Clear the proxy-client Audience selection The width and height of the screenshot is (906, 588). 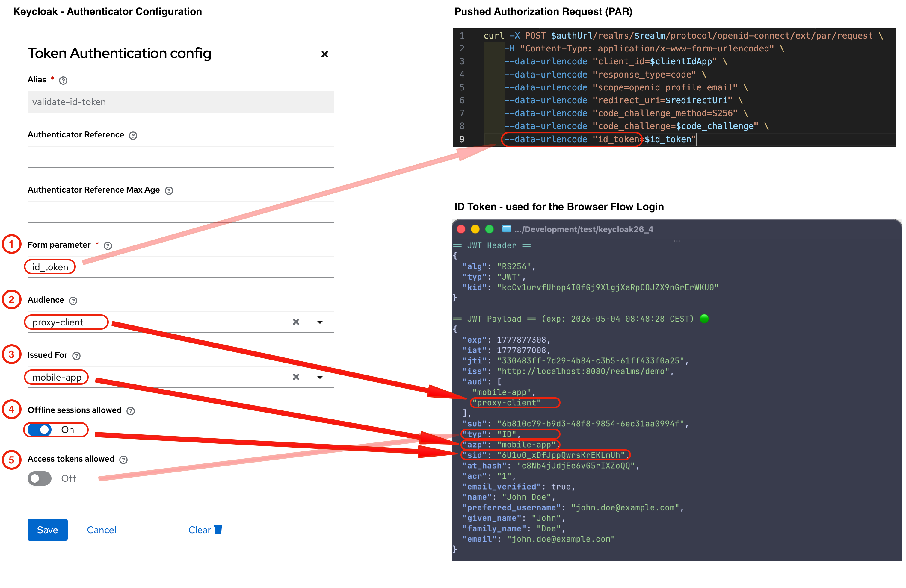coord(296,322)
